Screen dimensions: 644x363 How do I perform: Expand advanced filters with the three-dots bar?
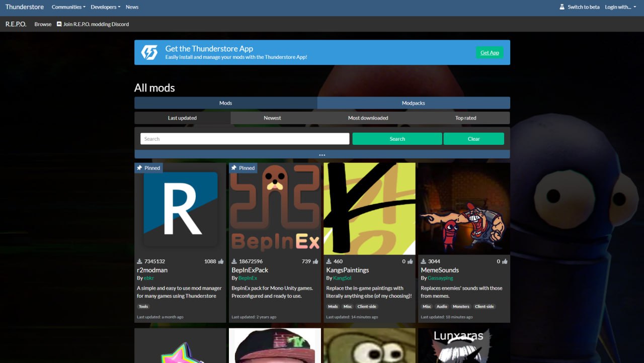click(322, 154)
